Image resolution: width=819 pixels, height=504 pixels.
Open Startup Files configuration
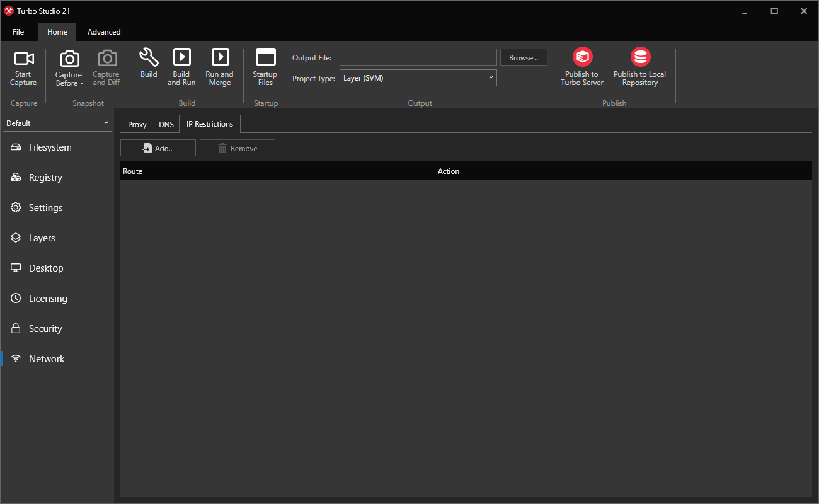(x=265, y=66)
